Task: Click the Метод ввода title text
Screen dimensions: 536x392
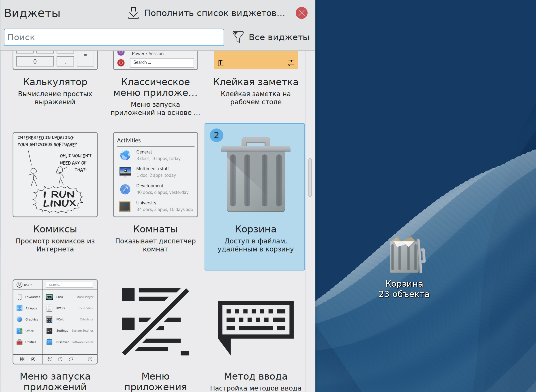Action: (256, 376)
